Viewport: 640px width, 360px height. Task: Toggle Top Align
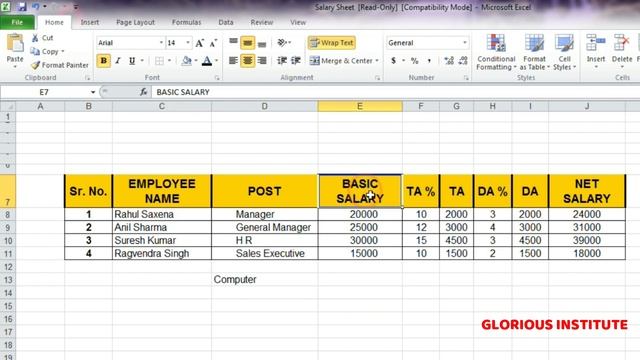(x=233, y=42)
